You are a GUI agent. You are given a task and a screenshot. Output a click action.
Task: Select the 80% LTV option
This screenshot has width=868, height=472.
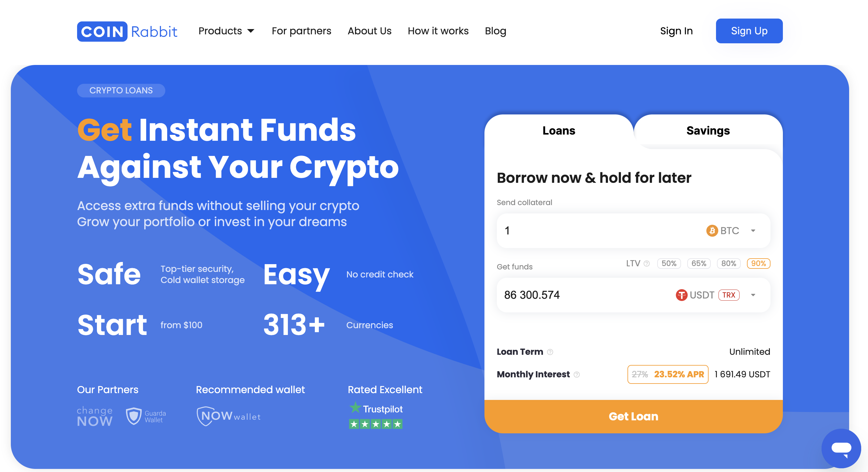[x=728, y=263]
